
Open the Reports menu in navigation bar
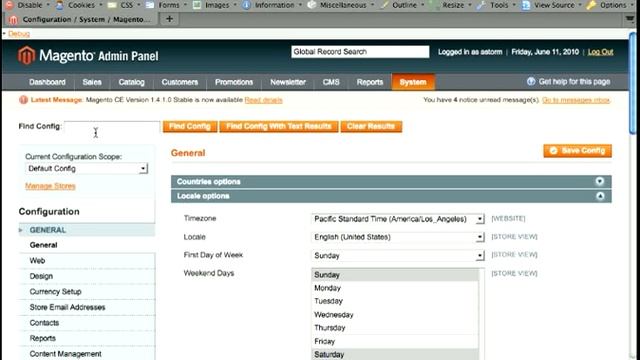coord(370,82)
